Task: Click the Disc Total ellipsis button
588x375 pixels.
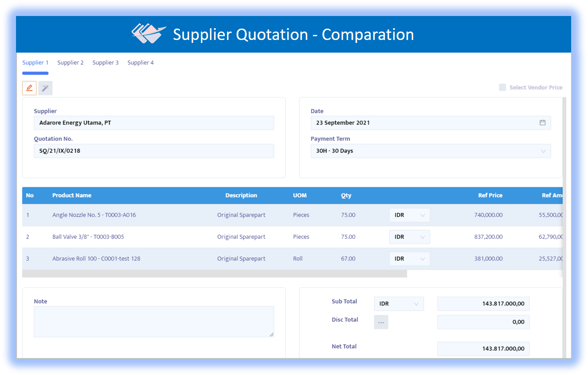Action: [x=381, y=322]
